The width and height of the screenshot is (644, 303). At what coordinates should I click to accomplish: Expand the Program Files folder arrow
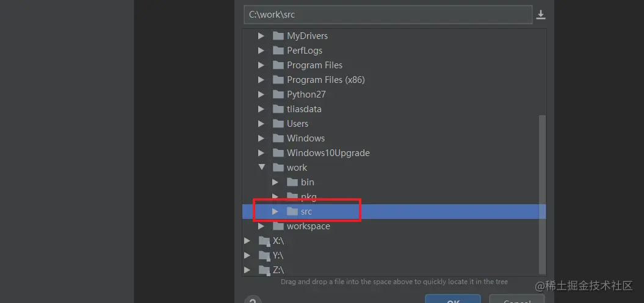(x=261, y=65)
